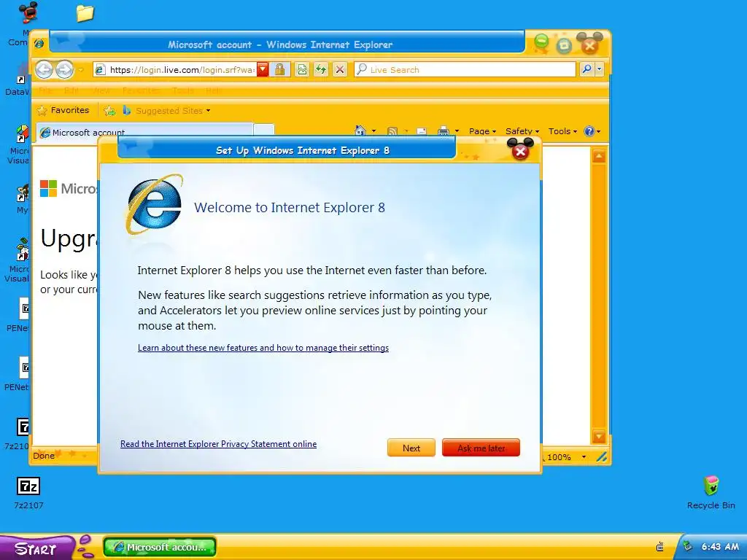
Task: Click the blank New Tab button
Action: click(264, 131)
